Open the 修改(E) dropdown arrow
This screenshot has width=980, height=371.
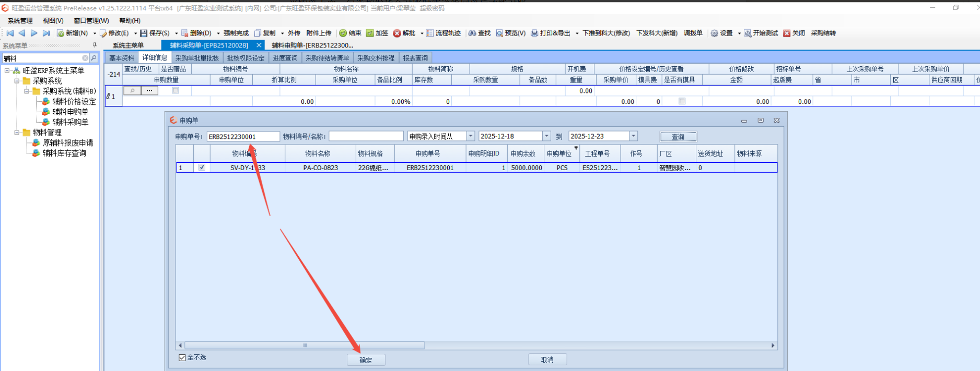(x=135, y=33)
